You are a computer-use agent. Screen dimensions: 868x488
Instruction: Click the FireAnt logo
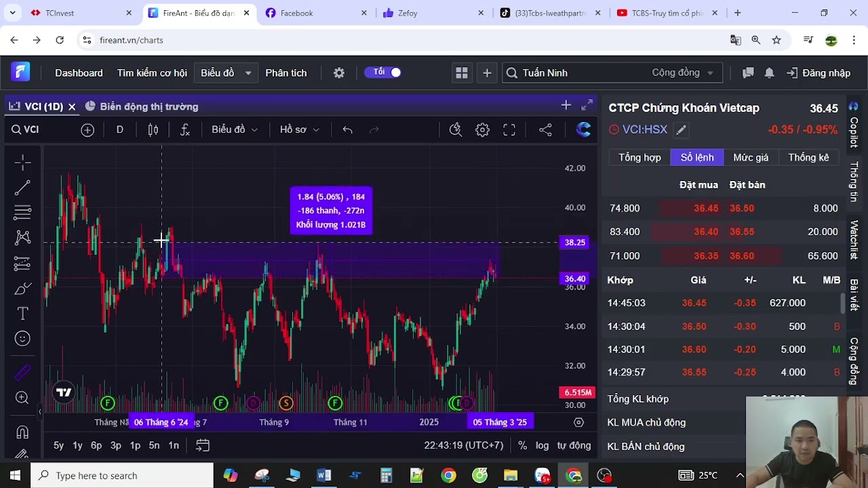[20, 72]
